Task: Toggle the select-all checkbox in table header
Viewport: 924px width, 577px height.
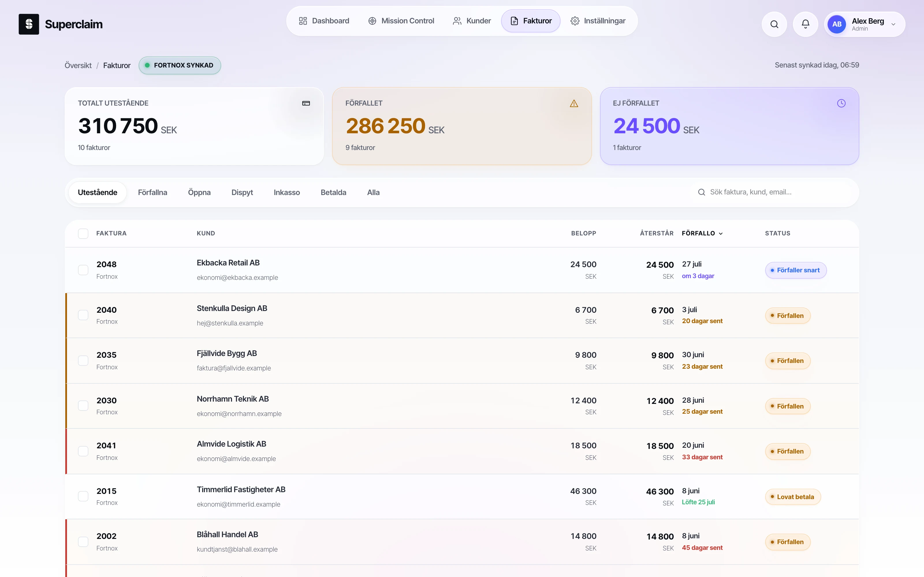Action: (x=83, y=234)
